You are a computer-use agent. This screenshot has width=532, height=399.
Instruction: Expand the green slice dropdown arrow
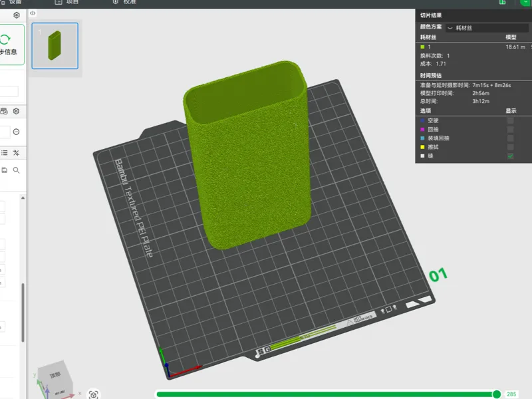(x=526, y=3)
